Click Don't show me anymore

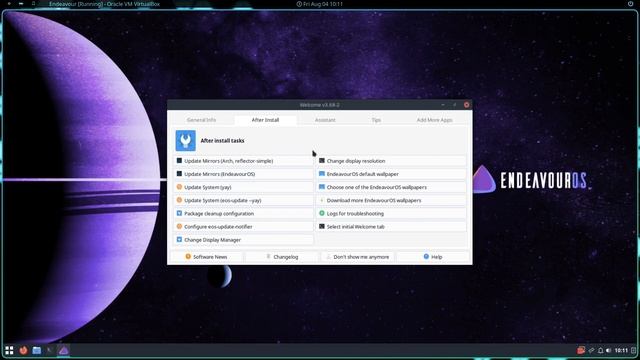click(358, 257)
